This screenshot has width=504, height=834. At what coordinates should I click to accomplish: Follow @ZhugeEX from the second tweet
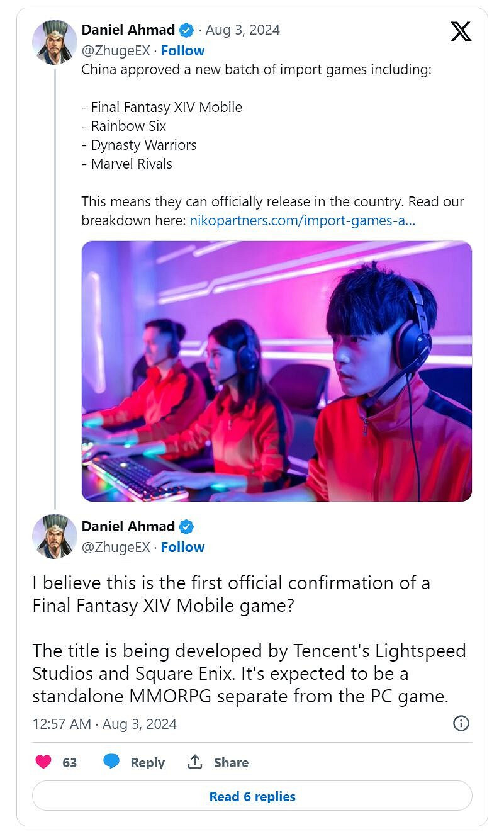[182, 547]
